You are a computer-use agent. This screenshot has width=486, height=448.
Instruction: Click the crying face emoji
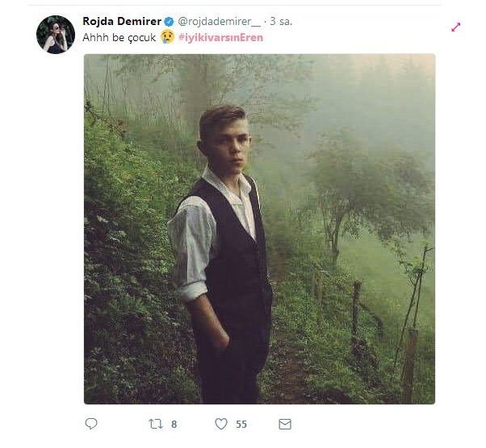tap(167, 37)
